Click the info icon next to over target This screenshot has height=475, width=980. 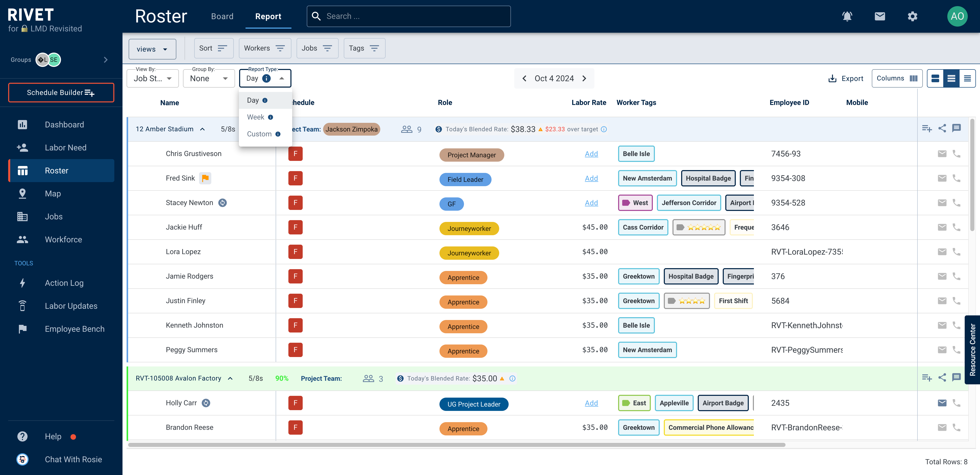(x=604, y=129)
